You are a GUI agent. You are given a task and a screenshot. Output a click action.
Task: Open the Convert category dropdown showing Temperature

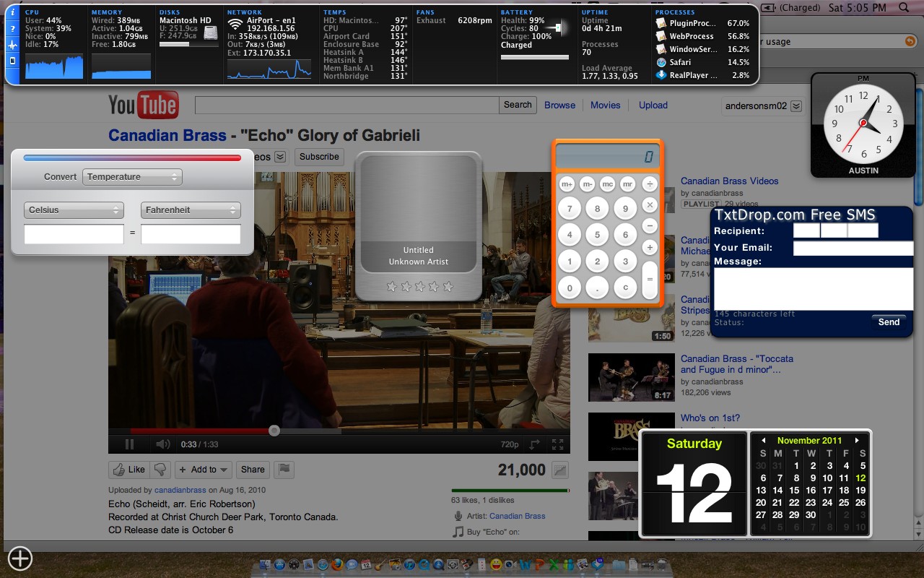[x=132, y=177]
